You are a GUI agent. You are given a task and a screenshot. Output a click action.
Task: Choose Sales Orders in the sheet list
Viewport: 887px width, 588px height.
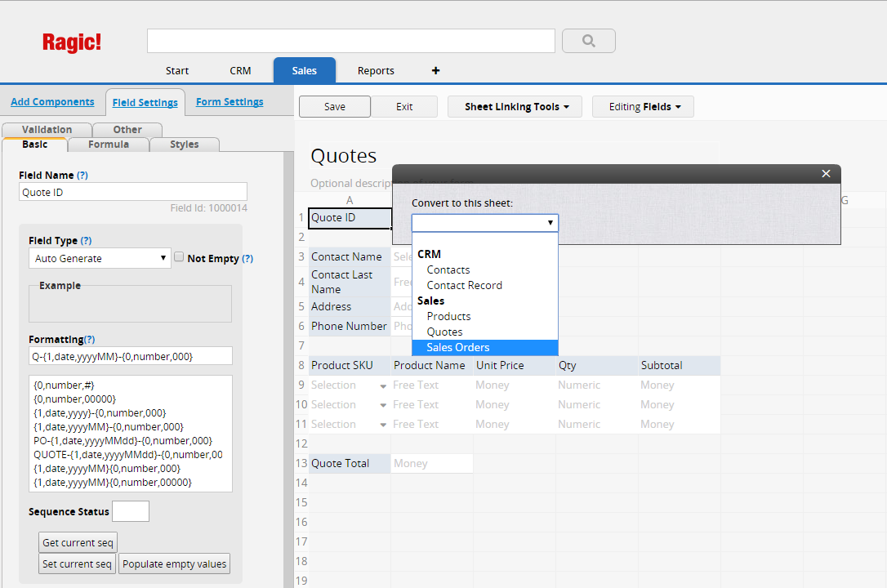point(485,347)
